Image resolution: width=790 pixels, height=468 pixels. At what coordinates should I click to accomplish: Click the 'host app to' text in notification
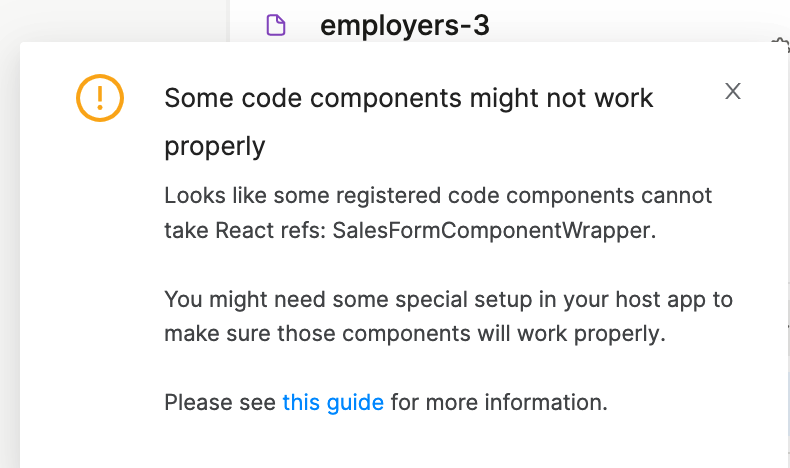674,299
